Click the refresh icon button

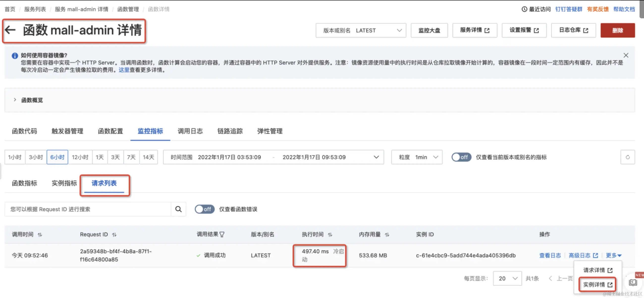(627, 157)
